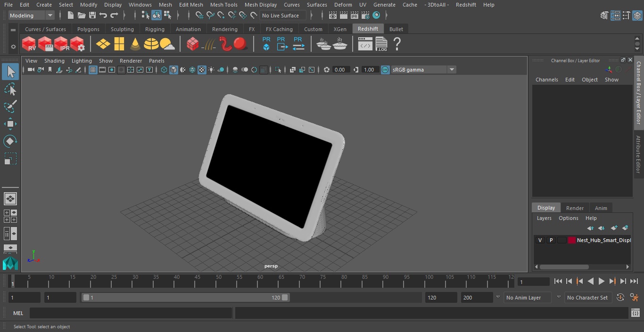Click the New scene icon
The image size is (644, 332).
tap(70, 16)
